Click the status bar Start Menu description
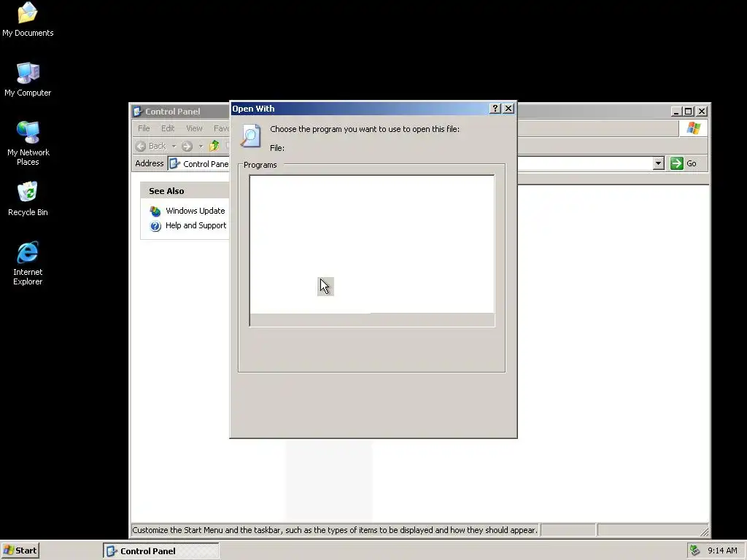Image resolution: width=747 pixels, height=560 pixels. point(334,530)
